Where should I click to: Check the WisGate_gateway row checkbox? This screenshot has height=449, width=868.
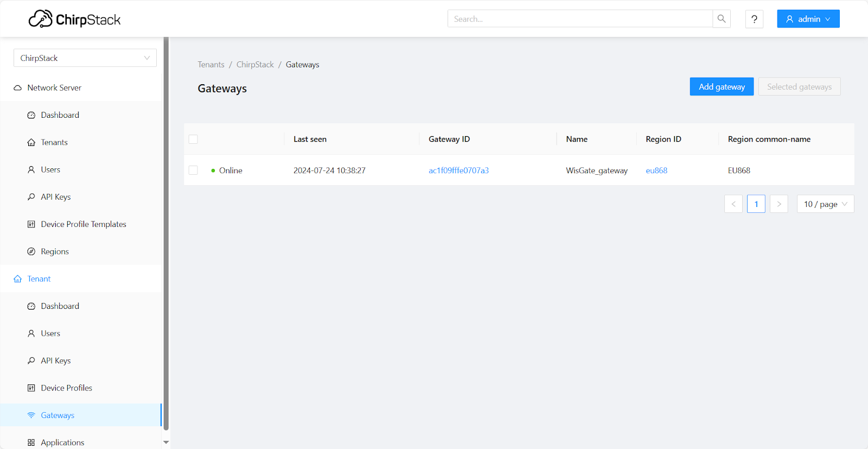[193, 170]
